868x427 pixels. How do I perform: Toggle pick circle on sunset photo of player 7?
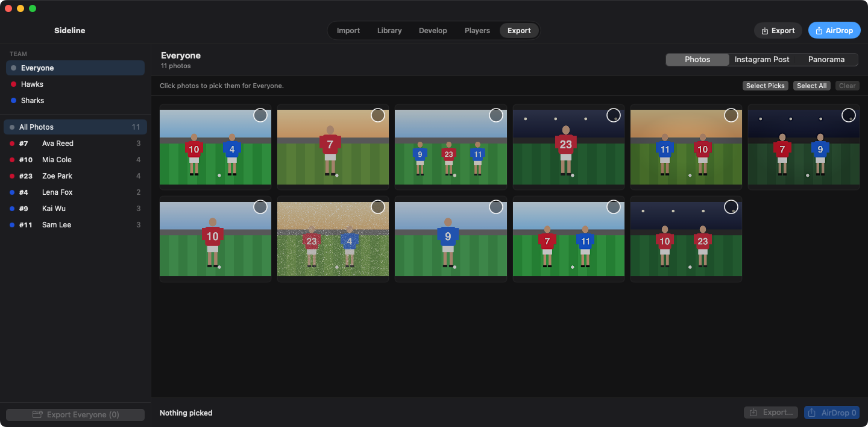tap(378, 115)
